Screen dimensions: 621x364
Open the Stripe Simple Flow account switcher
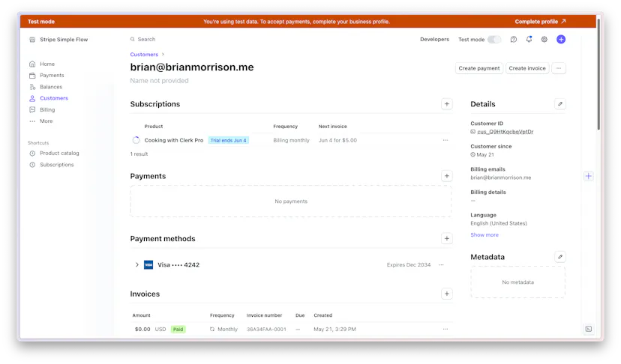tap(58, 40)
